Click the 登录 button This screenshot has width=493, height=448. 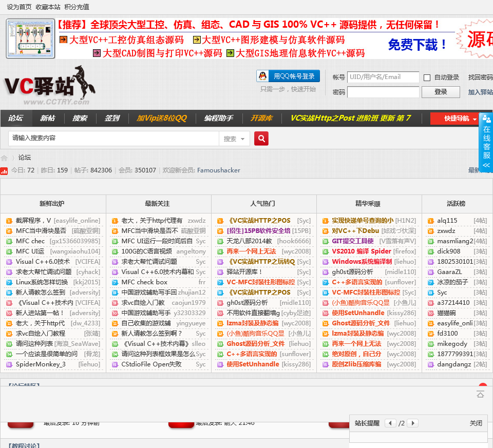pyautogui.click(x=441, y=92)
